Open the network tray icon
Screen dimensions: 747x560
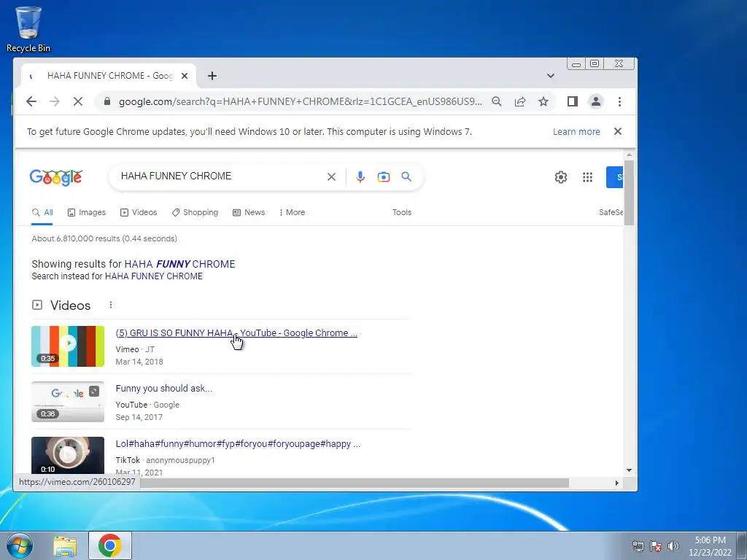[x=638, y=546]
